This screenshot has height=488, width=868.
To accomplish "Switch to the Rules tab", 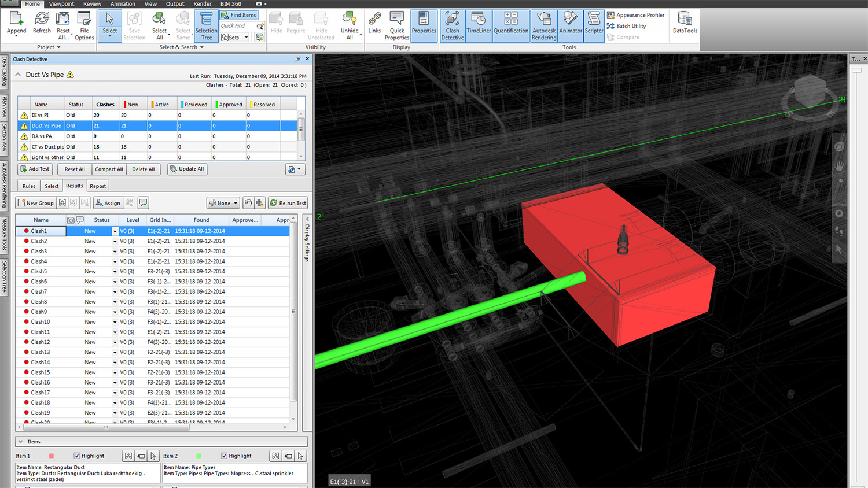I will [x=29, y=186].
